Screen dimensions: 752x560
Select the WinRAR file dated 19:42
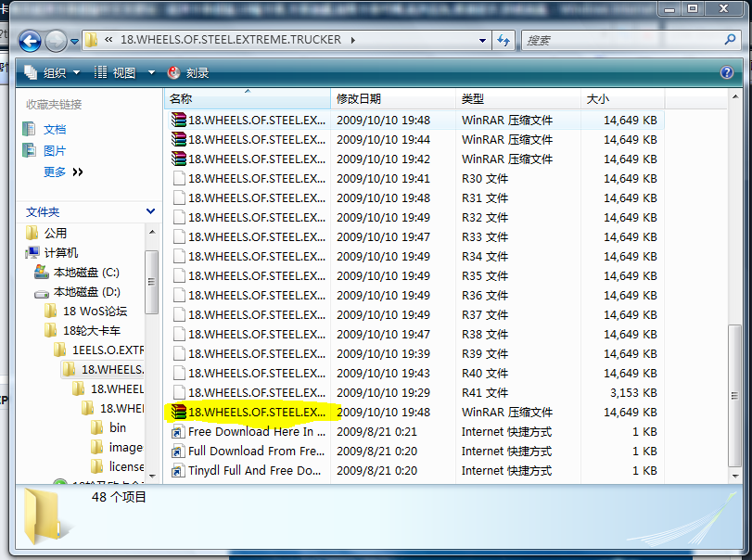414,159
